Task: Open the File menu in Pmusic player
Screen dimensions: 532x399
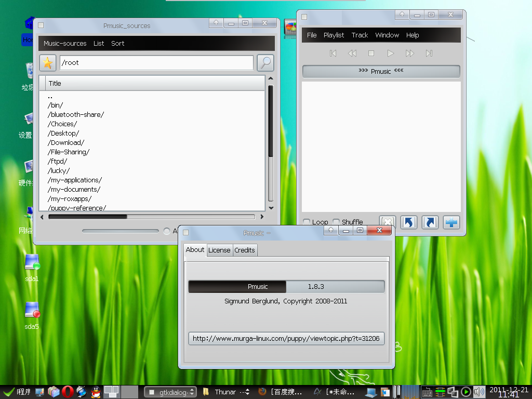Action: pyautogui.click(x=312, y=35)
